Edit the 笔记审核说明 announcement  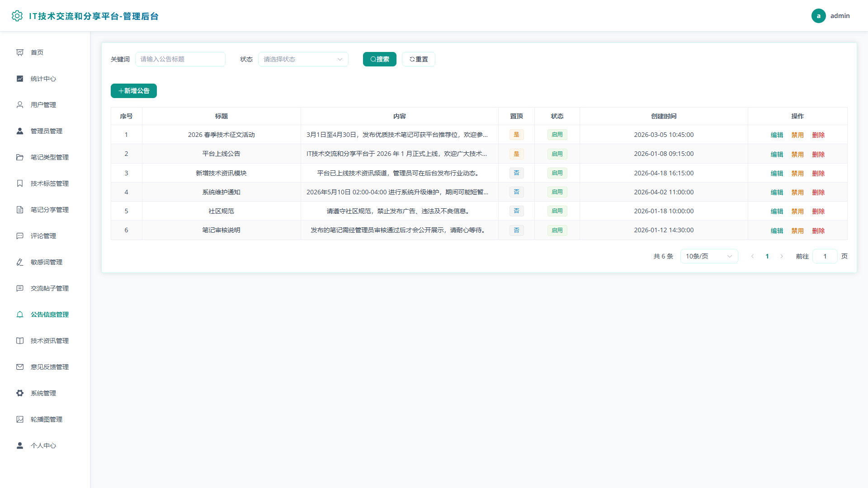777,231
